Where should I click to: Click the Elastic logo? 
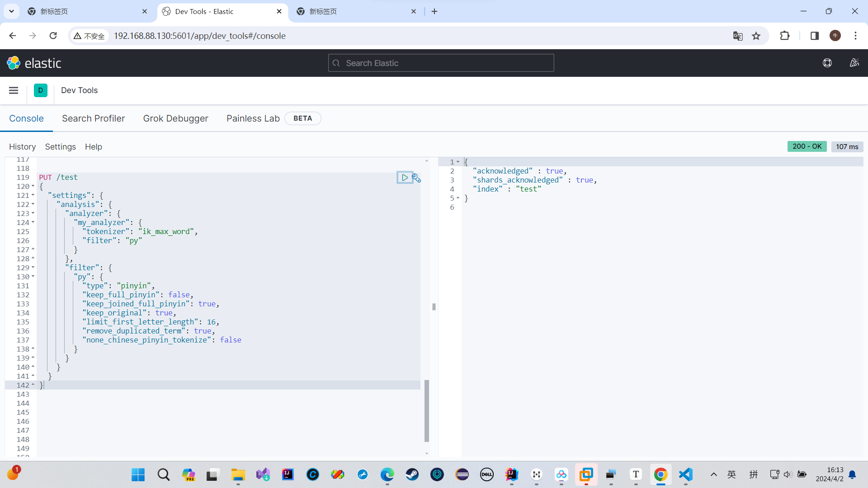[34, 63]
